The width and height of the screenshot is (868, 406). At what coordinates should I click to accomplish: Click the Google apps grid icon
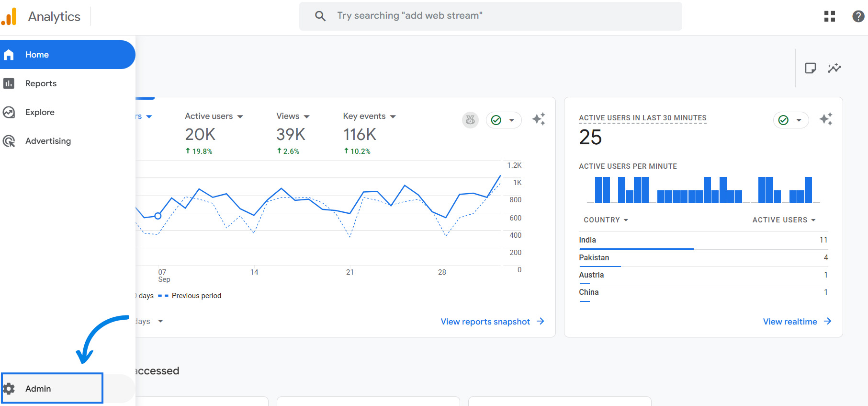(x=829, y=16)
